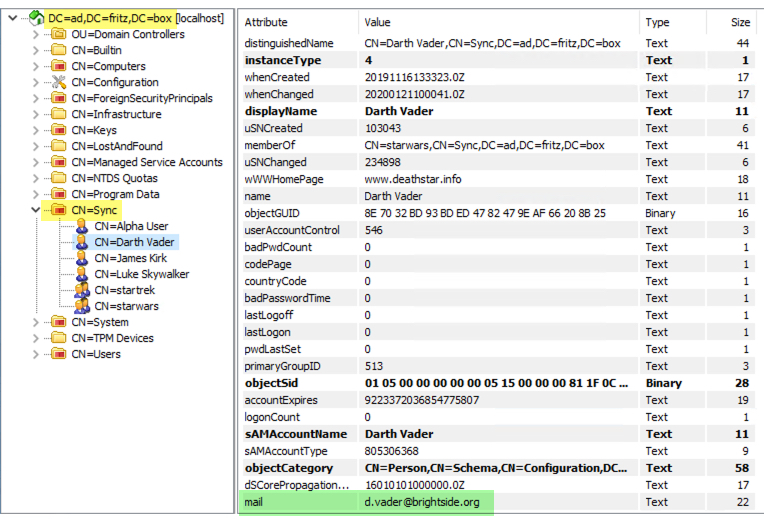The image size is (764, 526).
Task: Select the userAccountControl attribute
Action: point(292,230)
